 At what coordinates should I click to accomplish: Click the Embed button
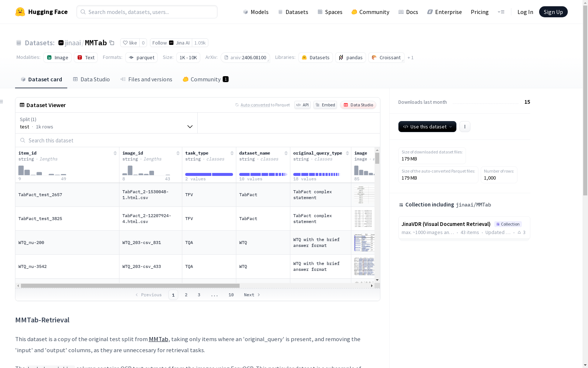(x=325, y=105)
